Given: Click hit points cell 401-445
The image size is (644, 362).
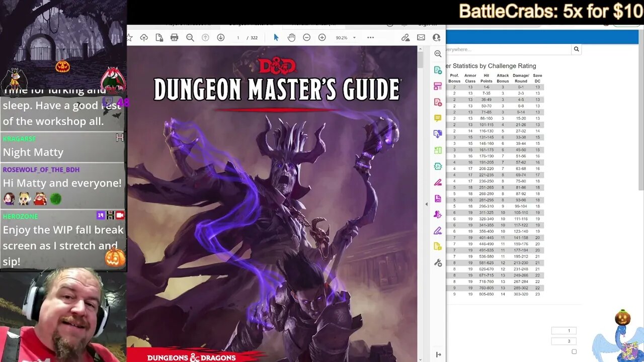Looking at the screenshot, I should click(487, 238).
